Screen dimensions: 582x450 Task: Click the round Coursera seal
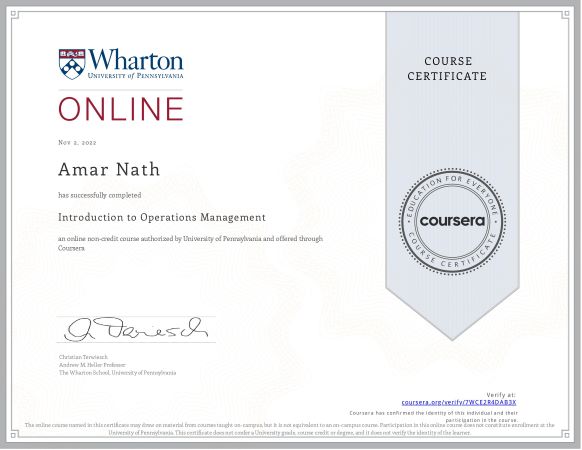click(452, 222)
